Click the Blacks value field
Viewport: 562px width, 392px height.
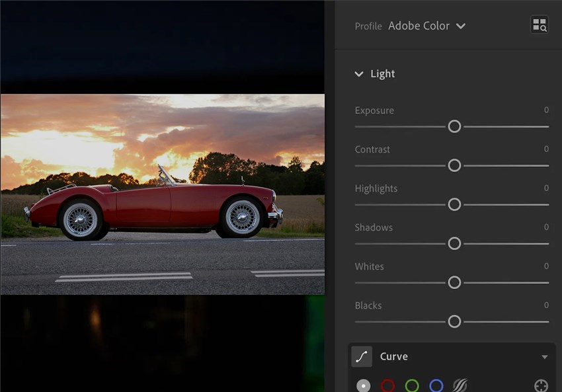pos(546,305)
